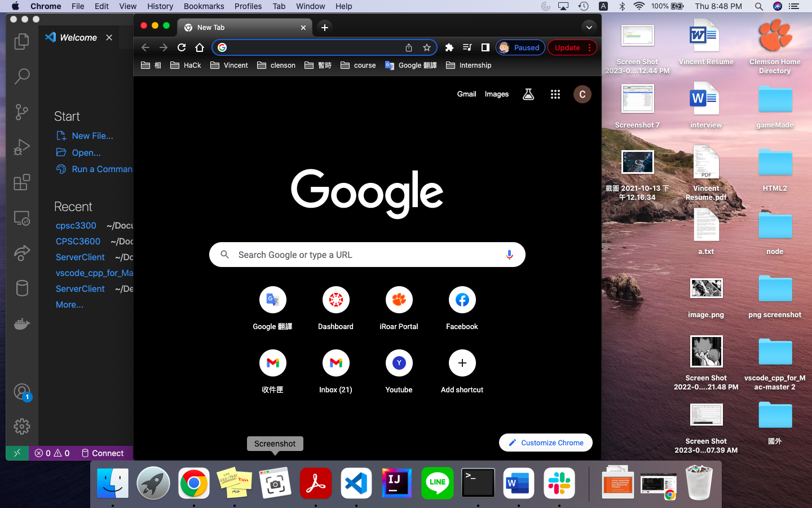Open the Bookmarks menu in menu bar
The image size is (812, 508).
coord(204,6)
